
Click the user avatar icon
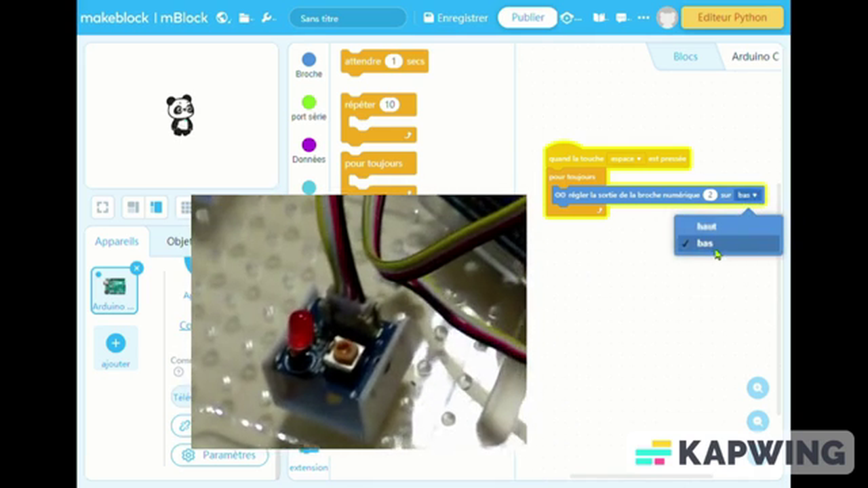(667, 18)
